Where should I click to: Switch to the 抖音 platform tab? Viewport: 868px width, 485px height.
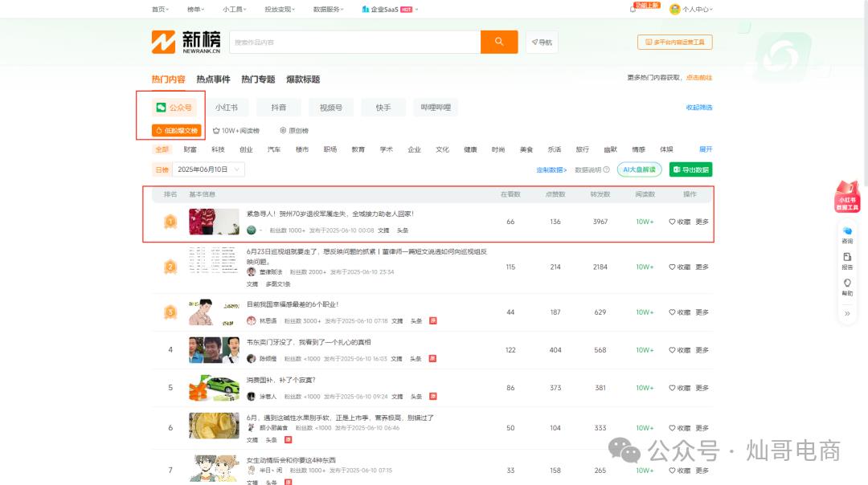(x=278, y=107)
